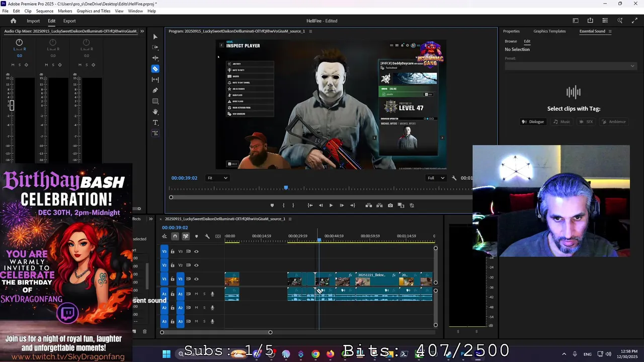
Task: Tag clips as Dialogue
Action: pos(533,122)
